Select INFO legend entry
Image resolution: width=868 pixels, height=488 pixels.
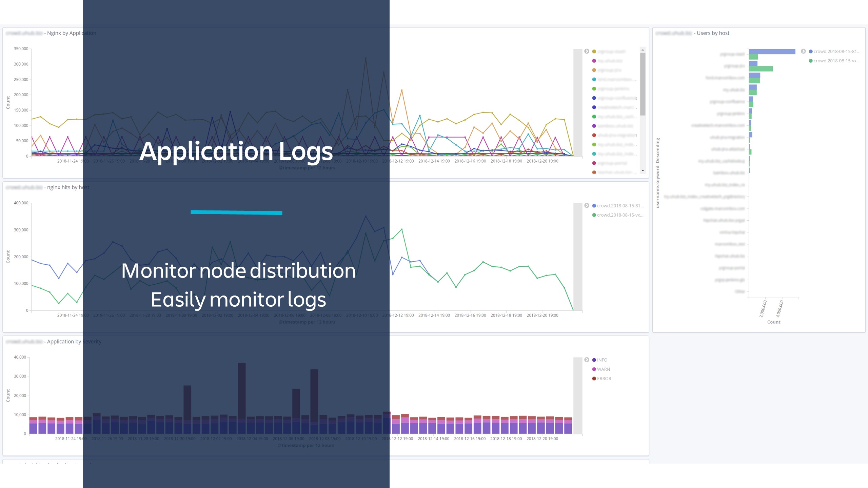[x=600, y=360]
